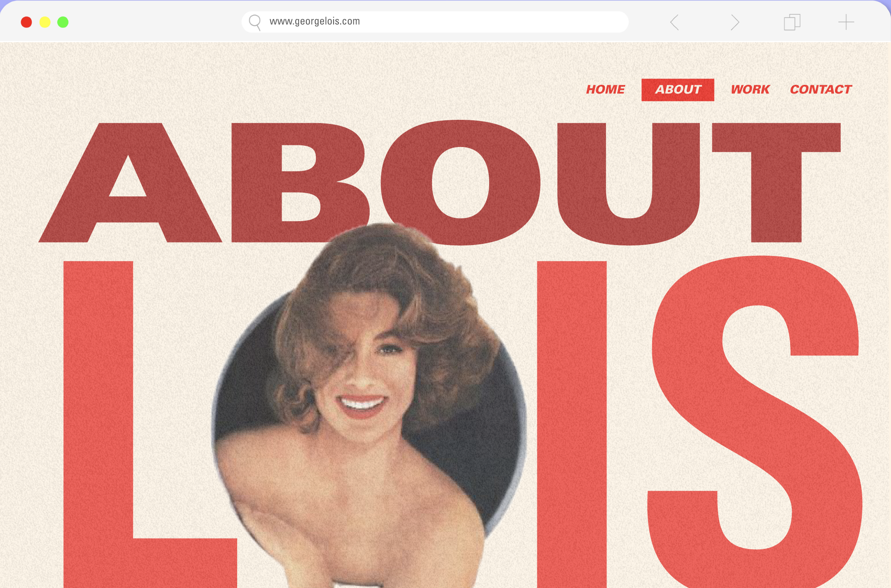Go to the WORK page link

pos(750,89)
